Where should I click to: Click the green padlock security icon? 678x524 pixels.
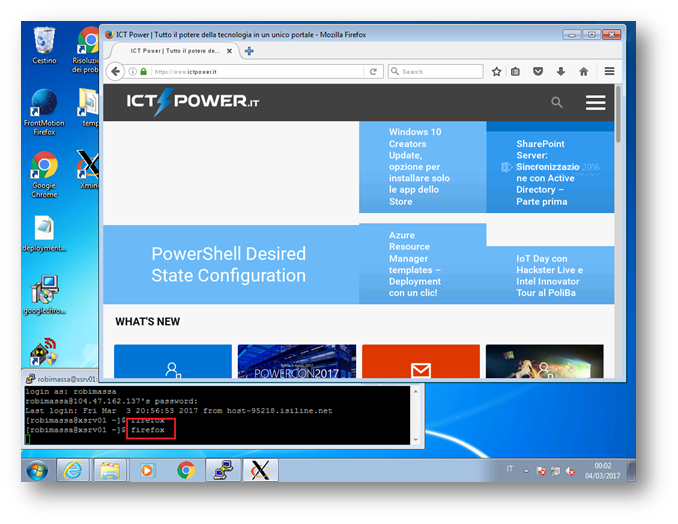[144, 71]
